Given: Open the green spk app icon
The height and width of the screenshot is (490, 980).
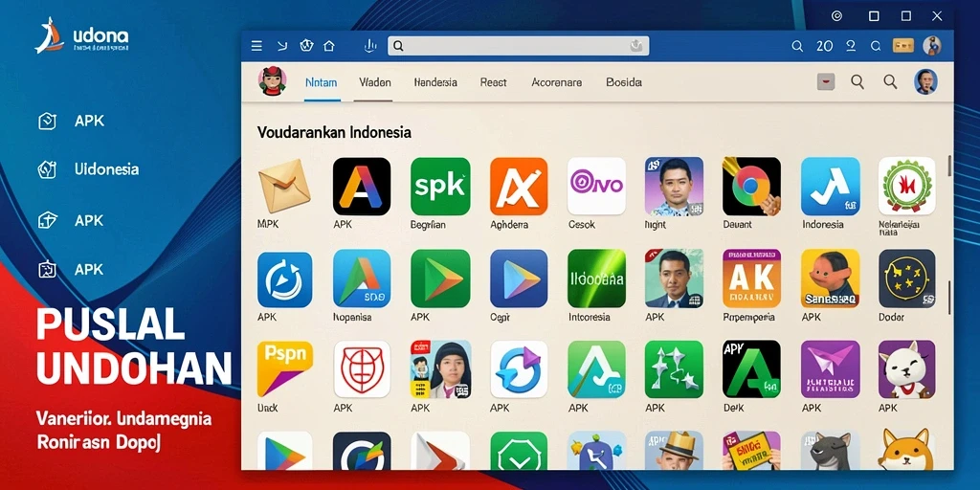Looking at the screenshot, I should coord(440,187).
